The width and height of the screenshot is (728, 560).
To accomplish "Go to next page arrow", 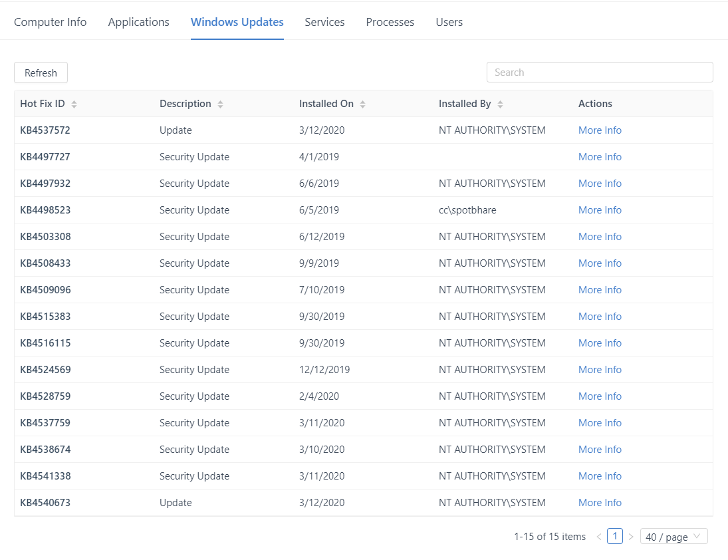I will [631, 537].
